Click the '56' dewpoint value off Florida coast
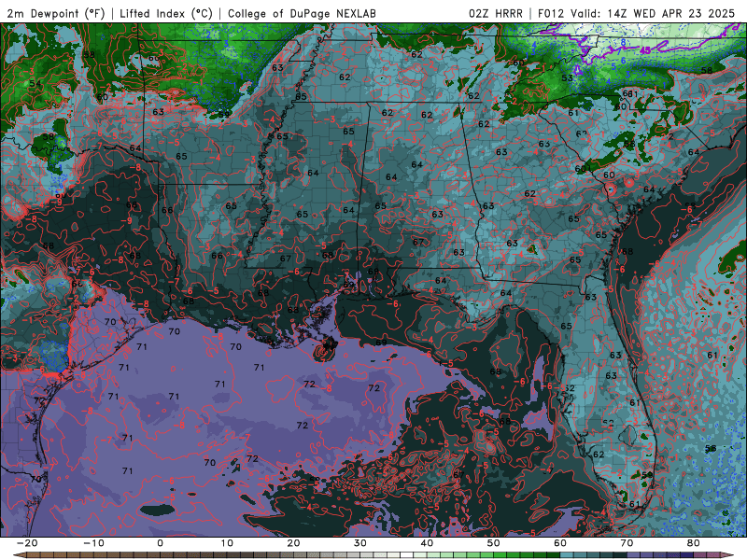The width and height of the screenshot is (747, 560). [711, 449]
